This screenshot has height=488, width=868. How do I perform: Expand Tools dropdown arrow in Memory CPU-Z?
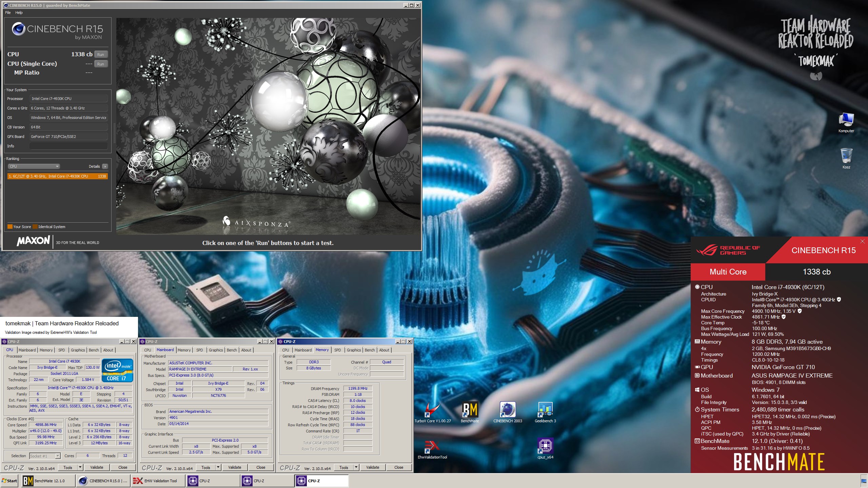point(356,467)
